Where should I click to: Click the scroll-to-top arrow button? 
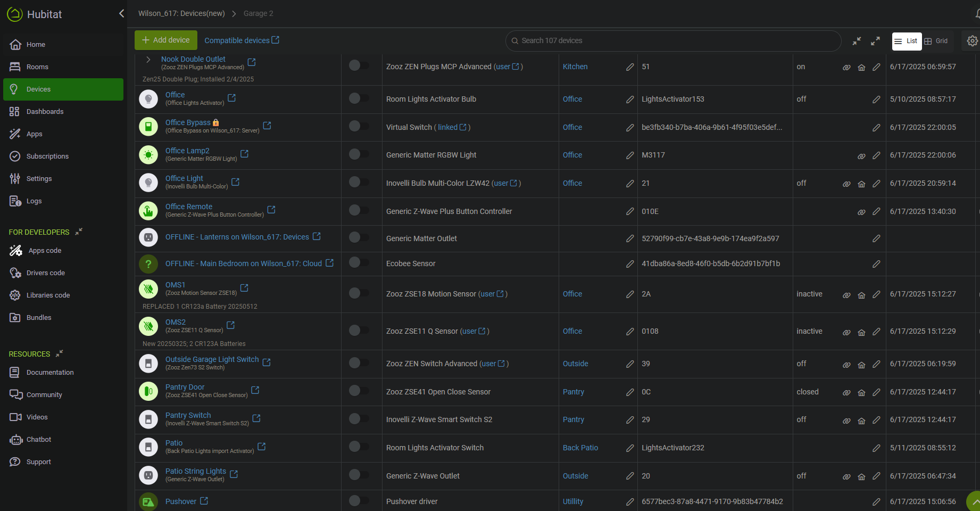[x=974, y=501]
